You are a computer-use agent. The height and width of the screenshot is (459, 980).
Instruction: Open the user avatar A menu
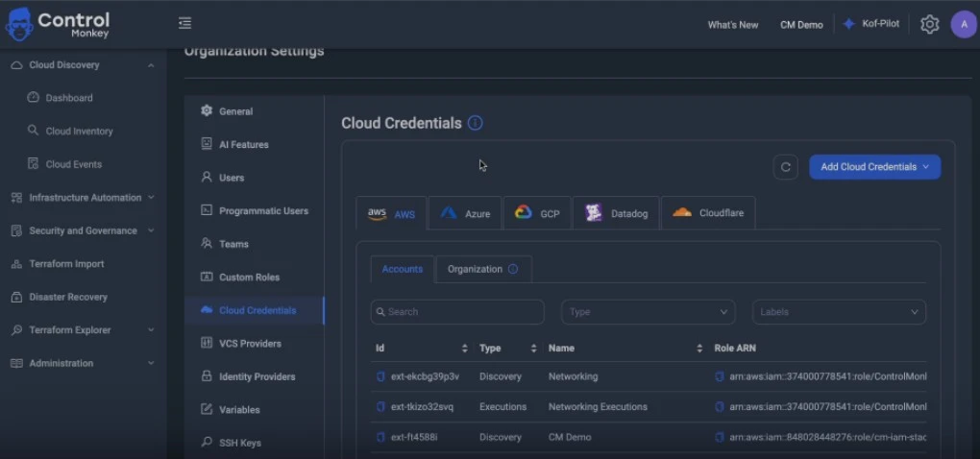pos(963,24)
